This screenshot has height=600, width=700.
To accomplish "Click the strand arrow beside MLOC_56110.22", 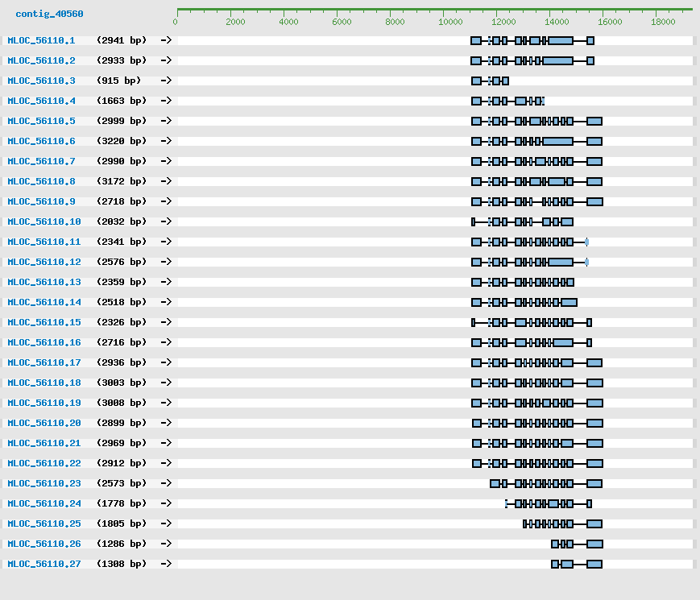I will [x=166, y=463].
